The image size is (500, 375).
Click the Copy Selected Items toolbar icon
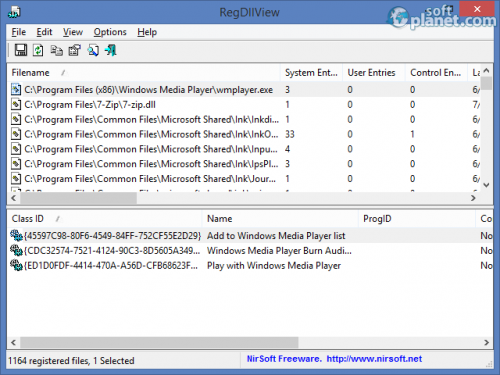56,50
